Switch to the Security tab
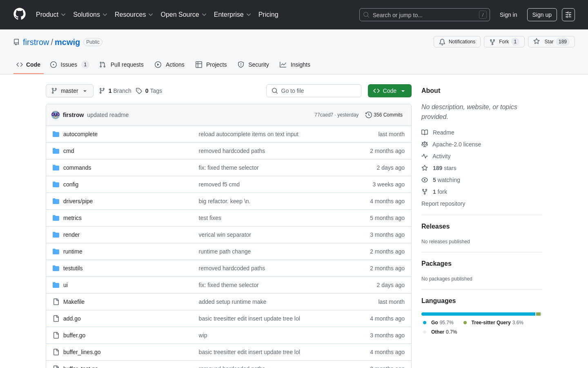 coord(253,65)
